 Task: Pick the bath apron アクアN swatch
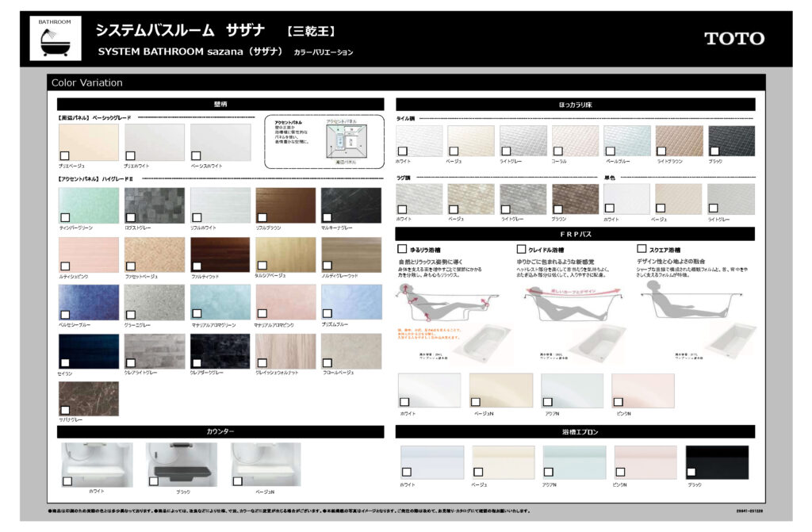click(x=574, y=462)
